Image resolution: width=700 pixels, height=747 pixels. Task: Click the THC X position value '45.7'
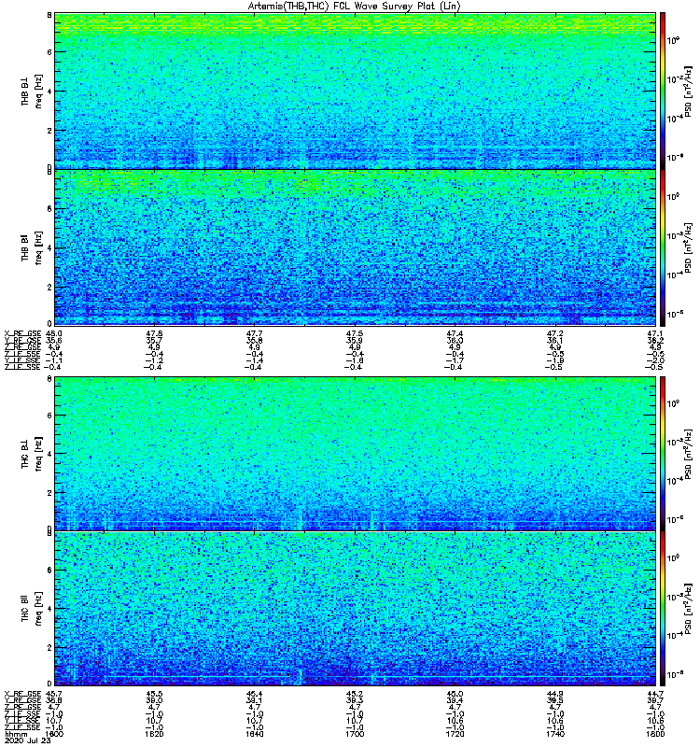(54, 694)
